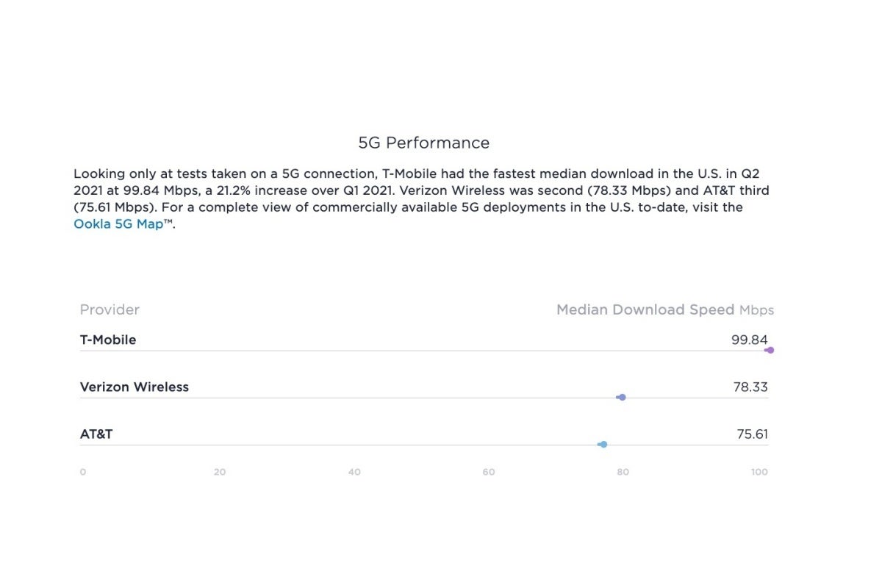
Task: Click the 0 axis tick label
Action: pos(83,472)
